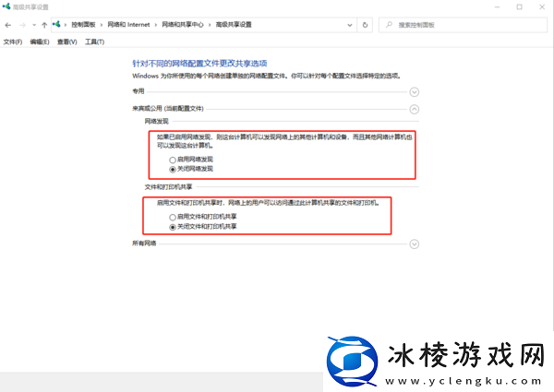Screen dimensions: 554x392
Task: Click the 网络和 Internet breadcrumb
Action: [x=128, y=25]
